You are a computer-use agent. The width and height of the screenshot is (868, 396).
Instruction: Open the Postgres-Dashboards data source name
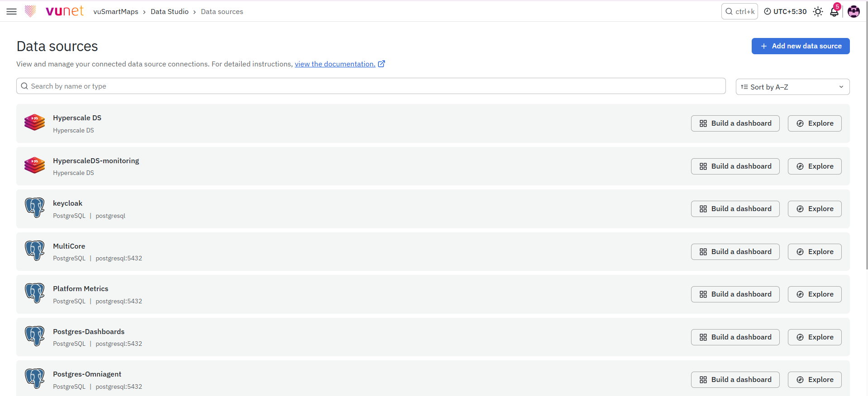[89, 331]
